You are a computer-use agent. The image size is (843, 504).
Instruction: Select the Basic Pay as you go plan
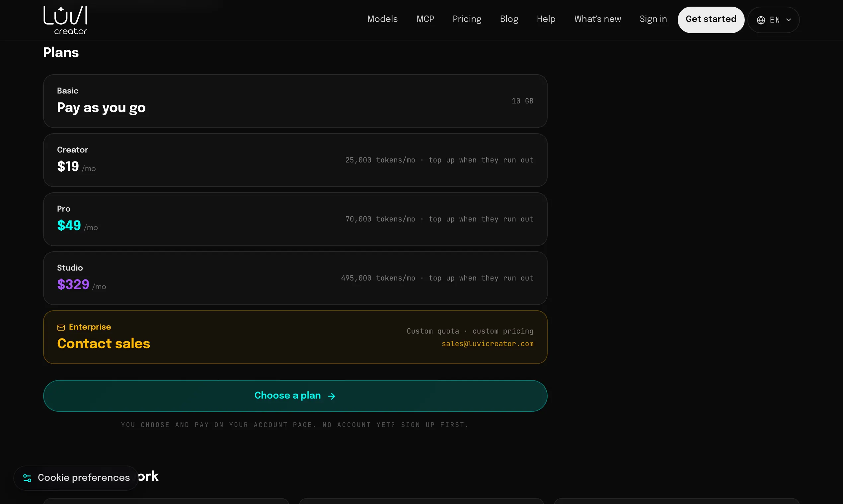coord(295,101)
